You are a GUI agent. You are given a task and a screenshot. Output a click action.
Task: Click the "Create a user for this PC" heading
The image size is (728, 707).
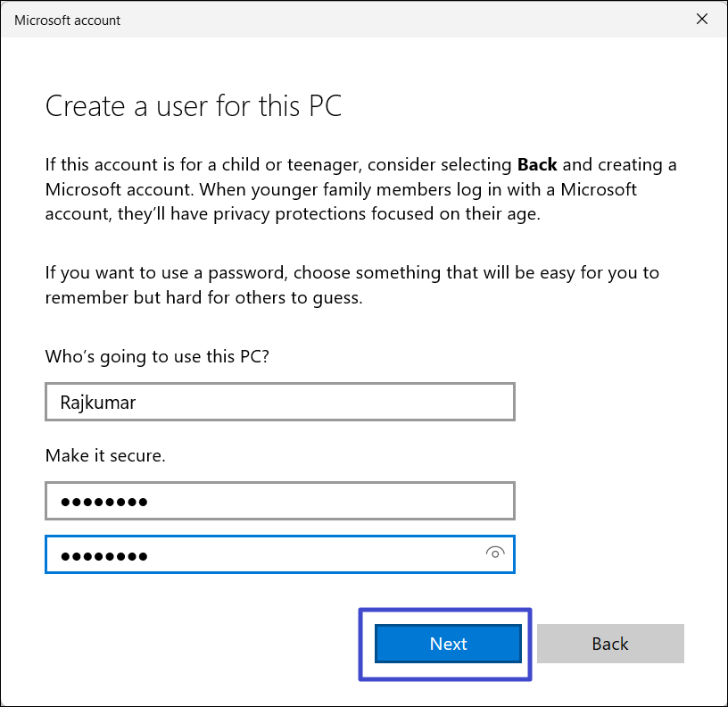click(x=194, y=106)
